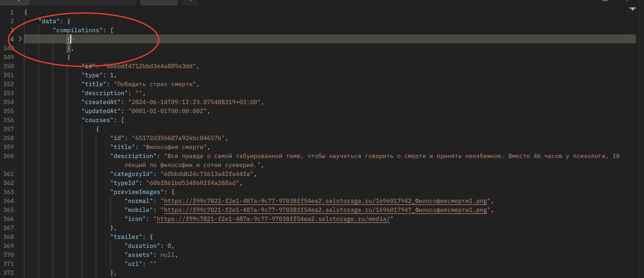The height and width of the screenshot is (278, 644).
Task: Click the vertical scrollbar thumb at top right
Action: click(x=632, y=9)
